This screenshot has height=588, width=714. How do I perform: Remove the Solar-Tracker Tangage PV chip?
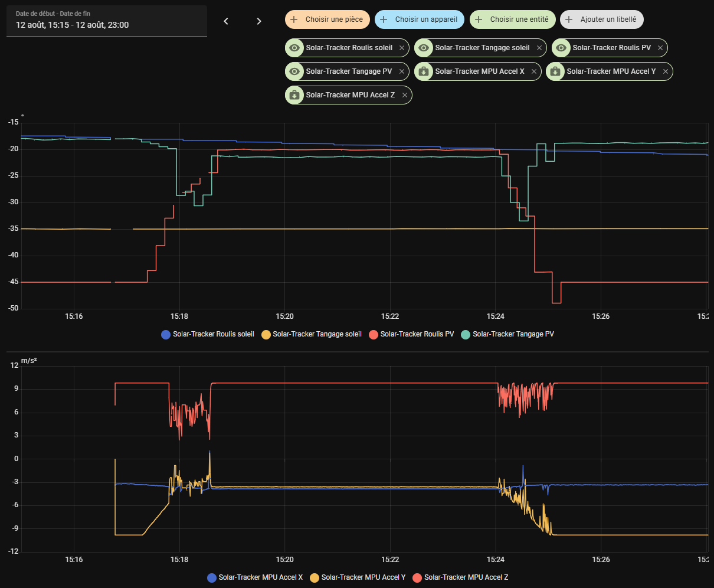402,71
